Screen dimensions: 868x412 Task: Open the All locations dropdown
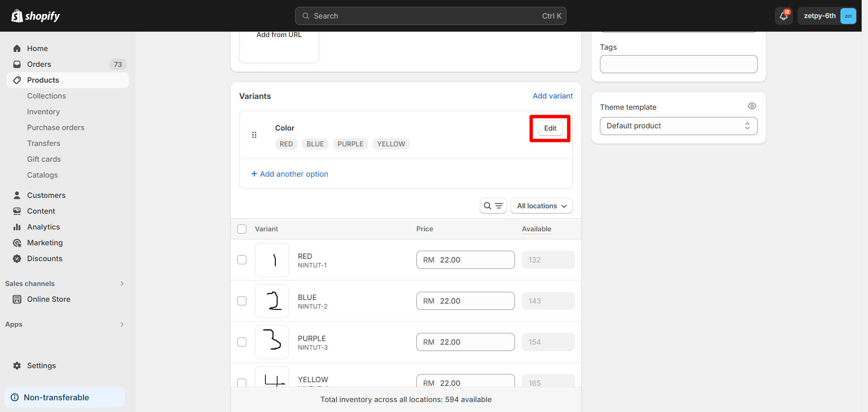[x=542, y=206]
